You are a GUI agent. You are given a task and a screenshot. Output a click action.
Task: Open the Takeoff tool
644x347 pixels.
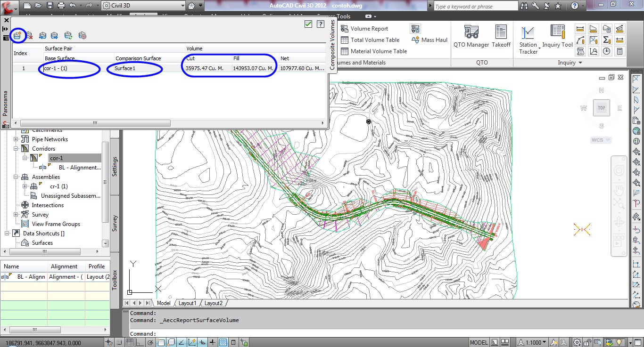pos(501,36)
